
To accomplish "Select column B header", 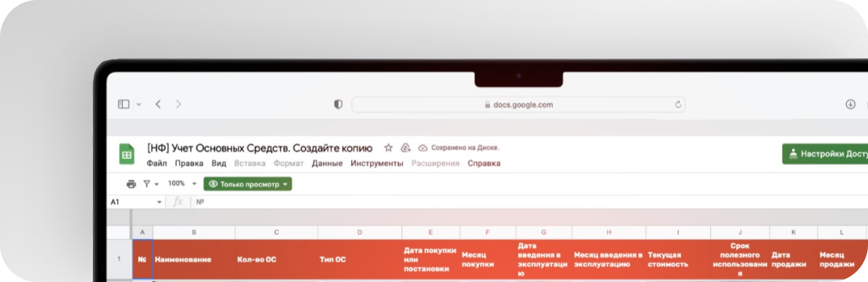I will click(194, 233).
